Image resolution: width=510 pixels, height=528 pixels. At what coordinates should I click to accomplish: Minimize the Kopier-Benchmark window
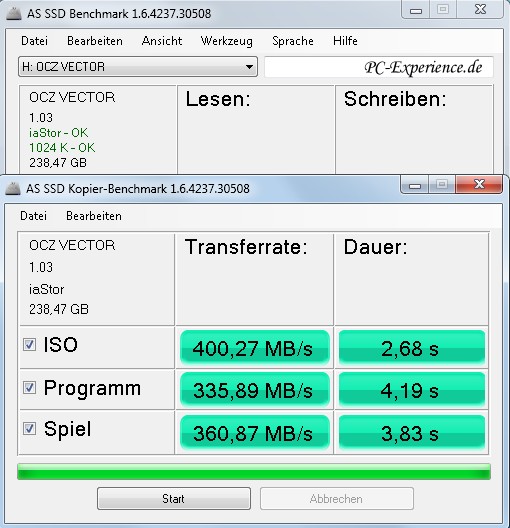click(x=415, y=185)
